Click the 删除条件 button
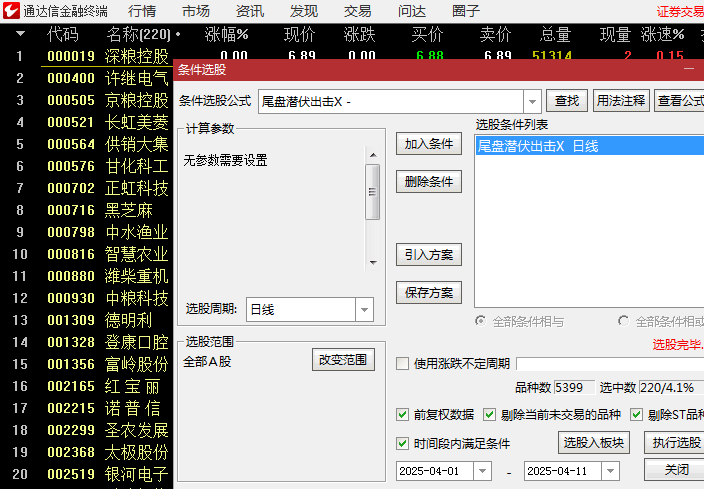Screen dimensions: 704x489 coord(429,182)
